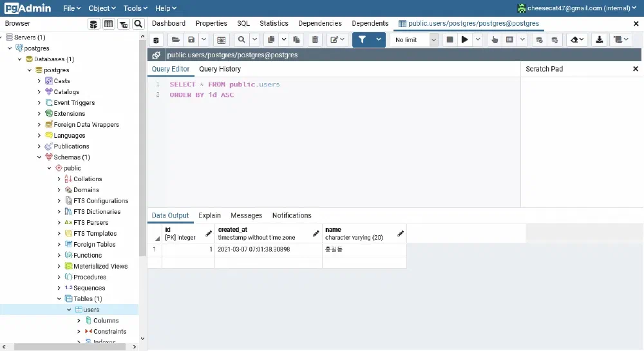This screenshot has height=351, width=644.
Task: Open the Filter options dropdown arrow
Action: pos(378,40)
